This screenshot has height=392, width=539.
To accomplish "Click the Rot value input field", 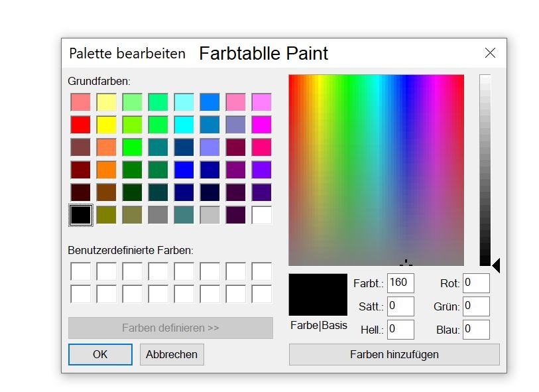I will pyautogui.click(x=476, y=283).
